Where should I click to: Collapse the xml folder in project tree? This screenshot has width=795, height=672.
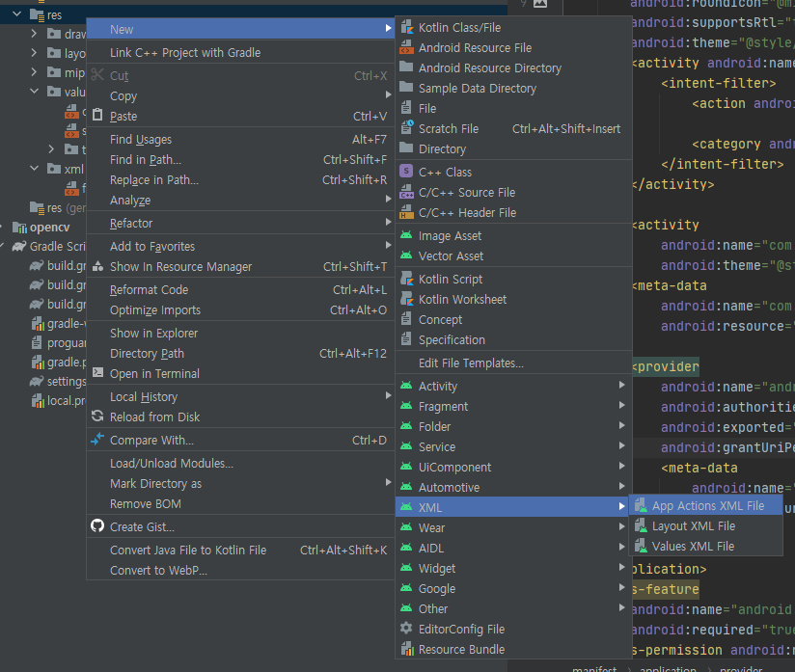(x=35, y=169)
